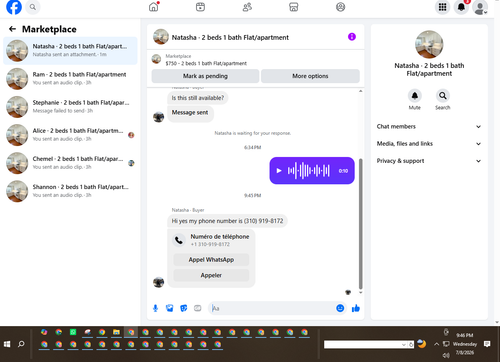Viewport: 500px width, 362px height.
Task: Show hidden system tray icons
Action: point(436,344)
